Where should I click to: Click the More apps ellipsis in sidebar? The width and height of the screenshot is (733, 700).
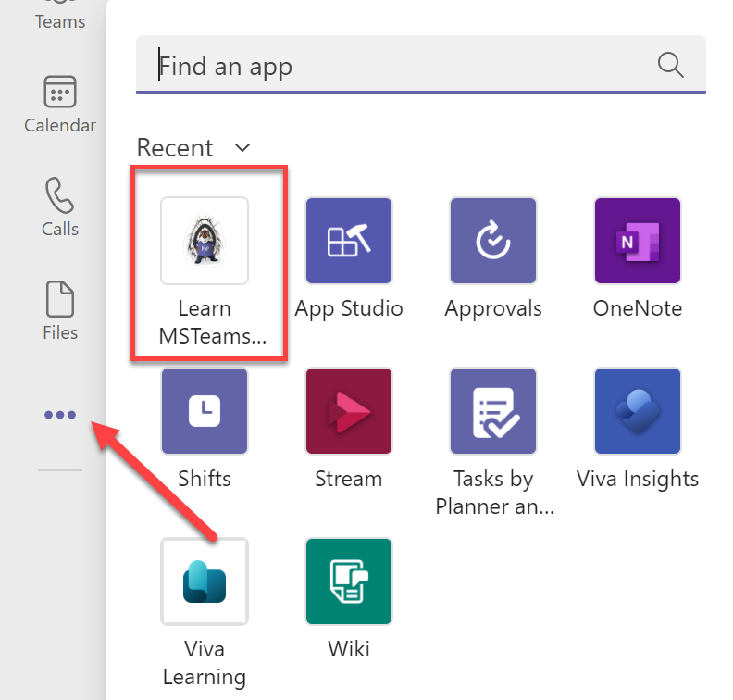point(60,415)
